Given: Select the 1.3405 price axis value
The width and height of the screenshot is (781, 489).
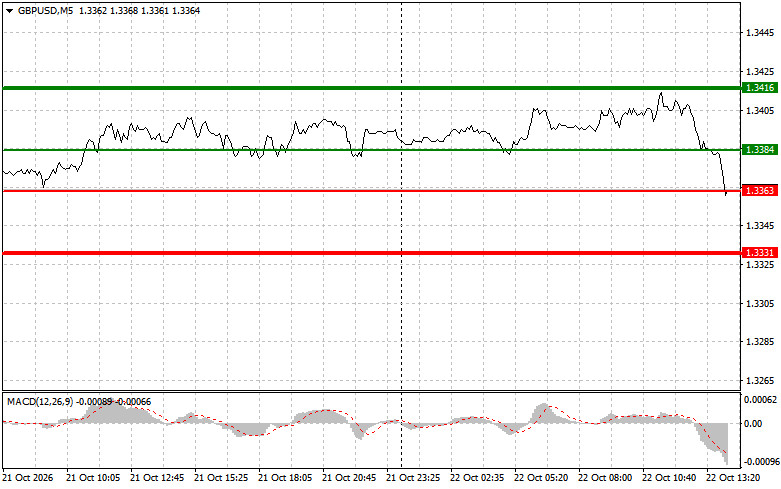Looking at the screenshot, I should click(760, 111).
